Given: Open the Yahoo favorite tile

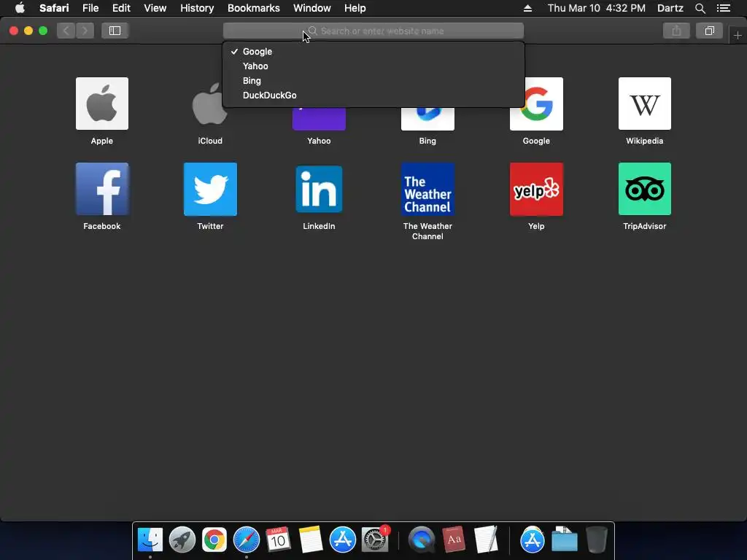Looking at the screenshot, I should (x=319, y=119).
